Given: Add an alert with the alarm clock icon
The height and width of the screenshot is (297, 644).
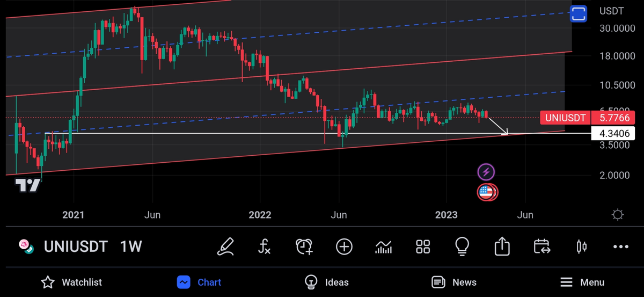Looking at the screenshot, I should (304, 247).
